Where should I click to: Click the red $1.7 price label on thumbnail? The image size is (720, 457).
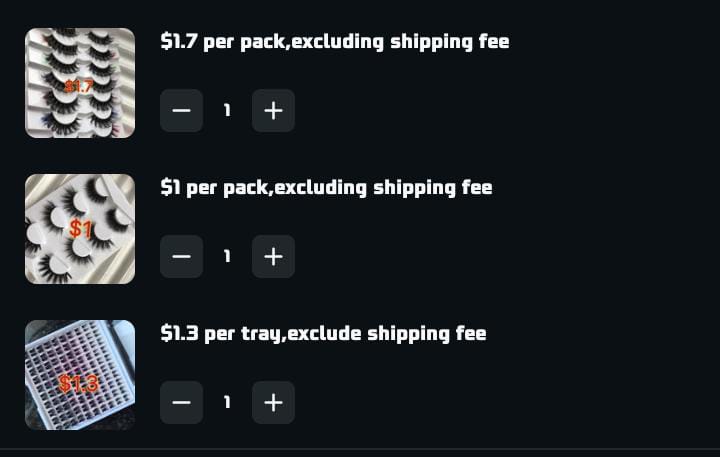tap(78, 87)
